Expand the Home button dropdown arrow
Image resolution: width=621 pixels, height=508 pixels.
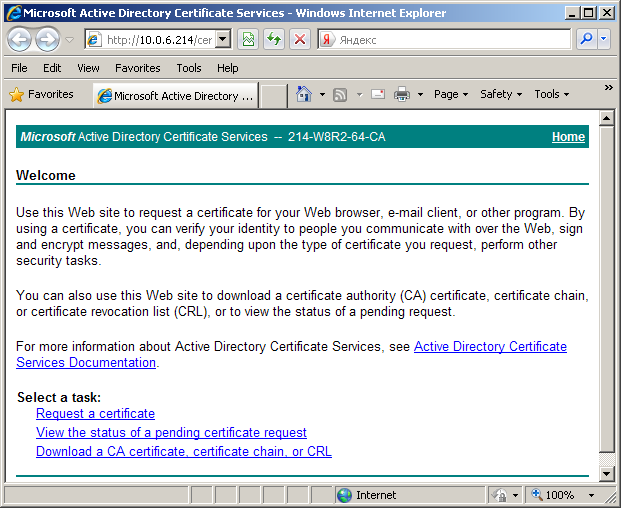pos(322,94)
